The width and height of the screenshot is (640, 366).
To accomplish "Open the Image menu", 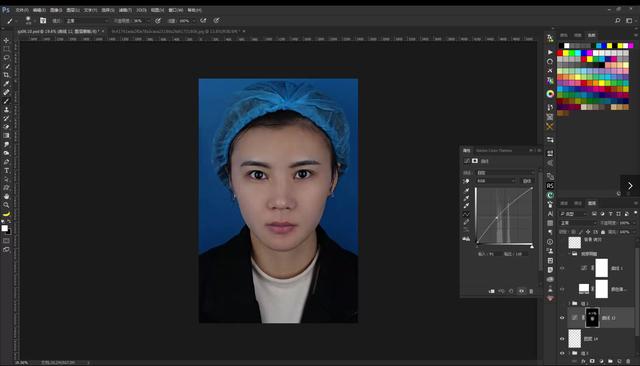I will click(56, 10).
